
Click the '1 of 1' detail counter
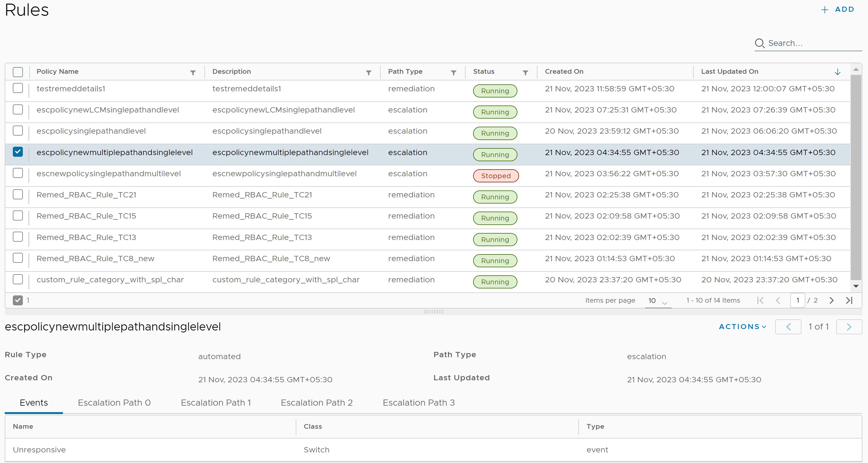[x=818, y=327]
